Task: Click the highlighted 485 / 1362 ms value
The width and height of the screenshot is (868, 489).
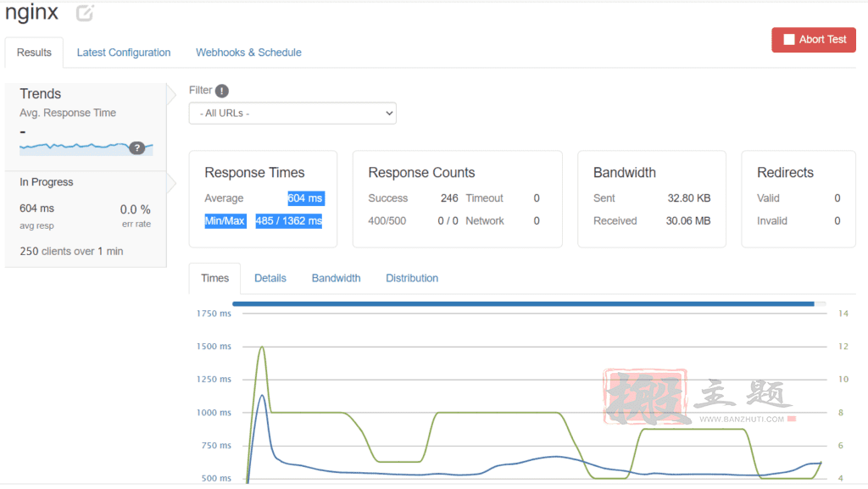Action: click(x=288, y=220)
